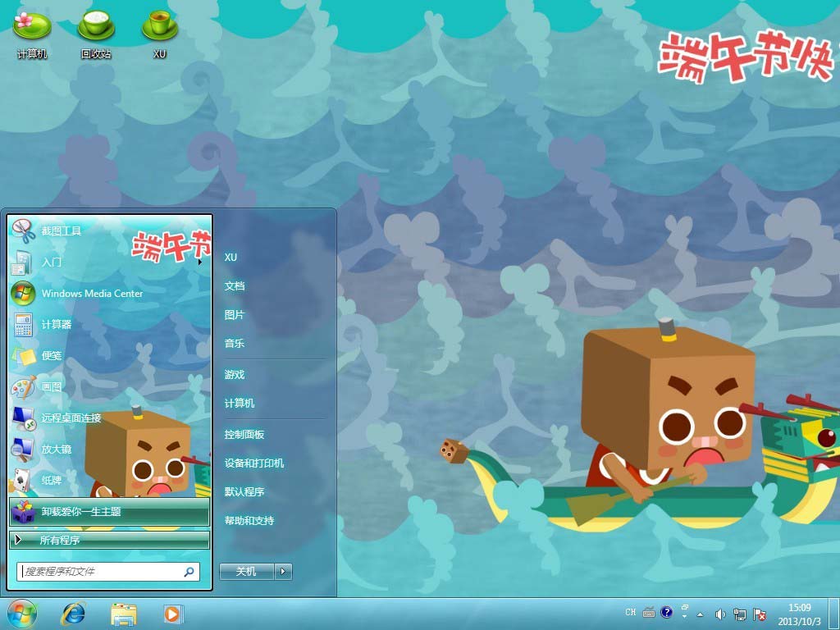Open the Calculator (计算器) program
Screen dimensions: 840x630
click(56, 325)
